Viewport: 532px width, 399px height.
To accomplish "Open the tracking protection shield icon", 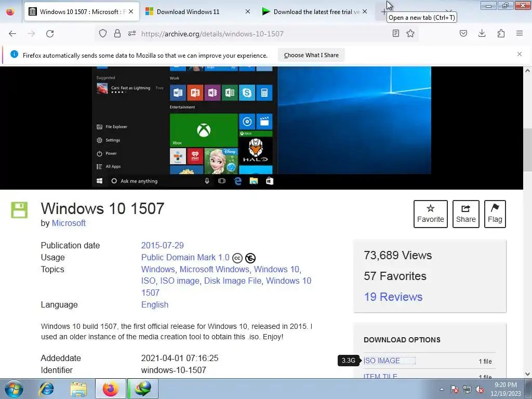I will 103,33.
